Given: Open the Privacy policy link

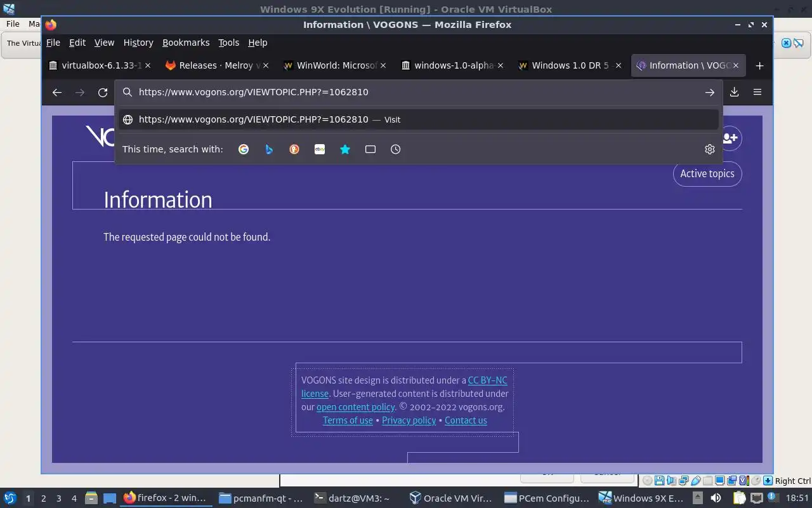Looking at the screenshot, I should tap(409, 420).
